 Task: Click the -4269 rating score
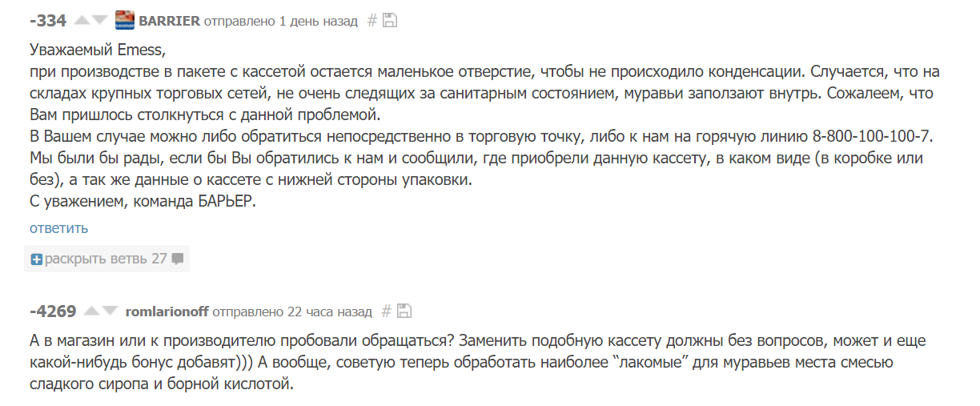(x=53, y=311)
